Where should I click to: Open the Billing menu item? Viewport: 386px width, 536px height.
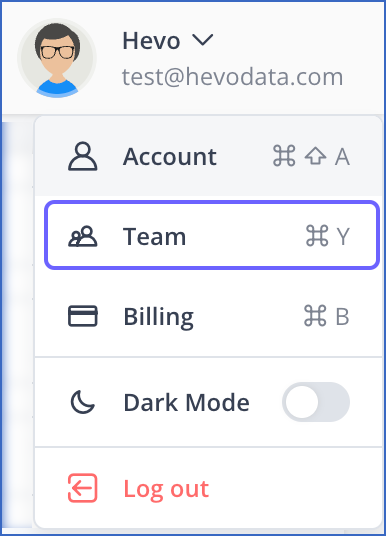[208, 316]
